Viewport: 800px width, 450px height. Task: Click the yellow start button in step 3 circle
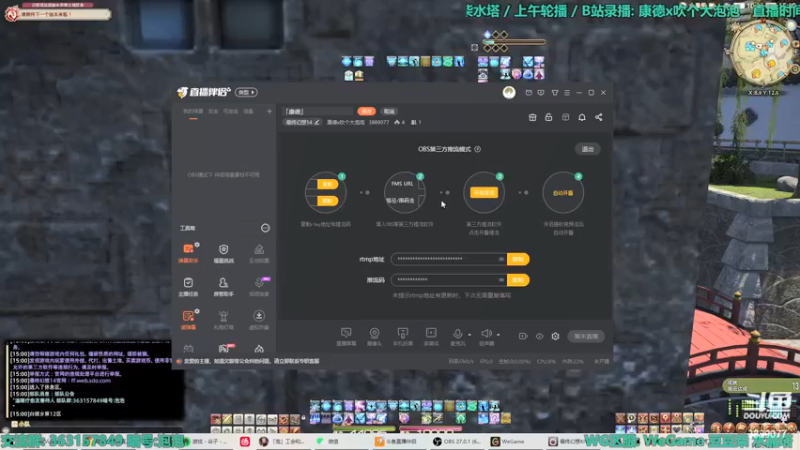pos(484,193)
